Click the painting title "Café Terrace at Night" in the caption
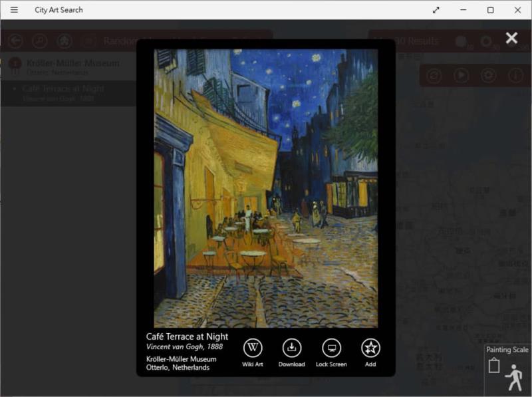The width and height of the screenshot is (532, 397). click(x=187, y=336)
